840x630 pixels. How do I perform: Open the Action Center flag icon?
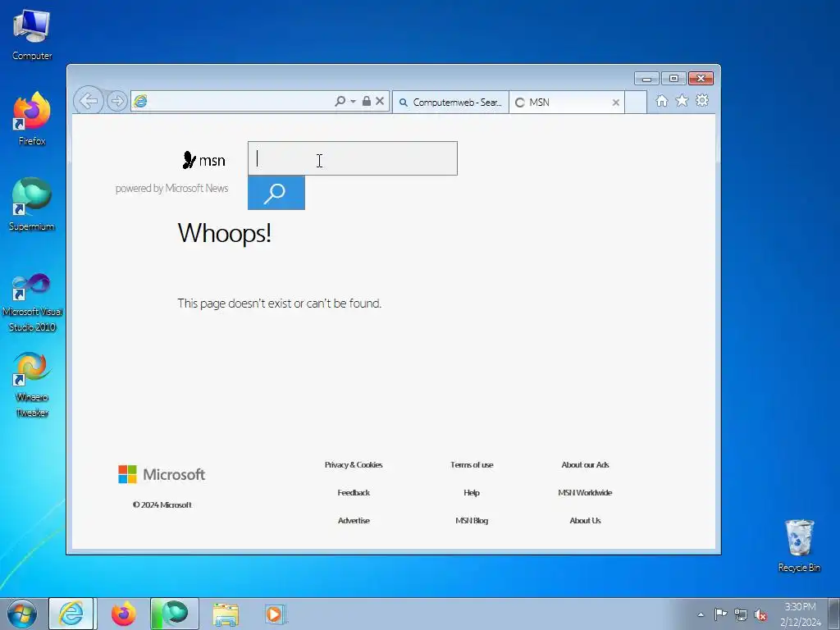(720, 614)
